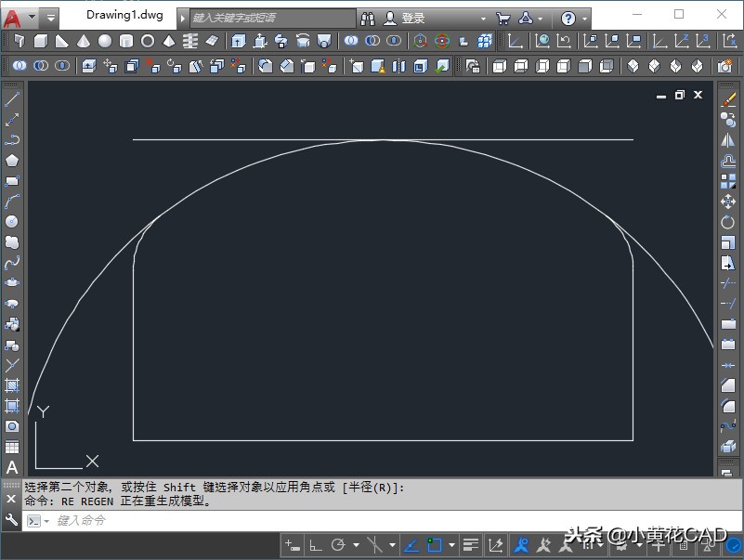Open the red A application menu
This screenshot has width=744, height=560.
[x=12, y=15]
